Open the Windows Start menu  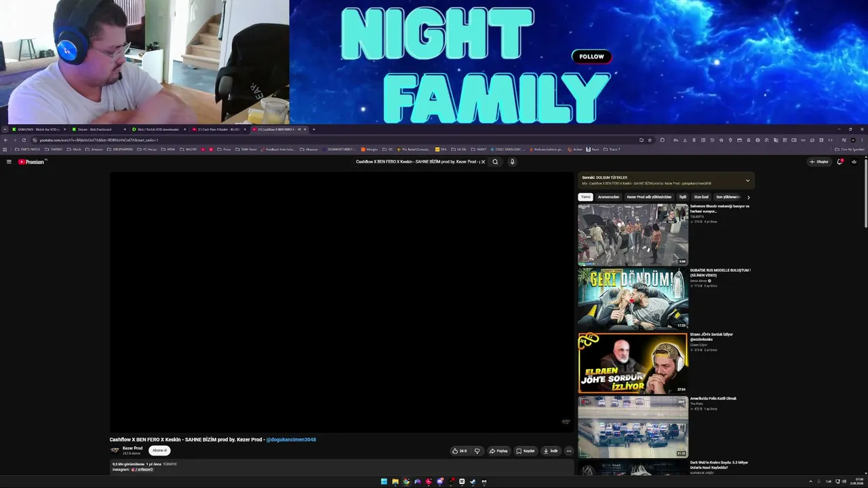coord(384,482)
